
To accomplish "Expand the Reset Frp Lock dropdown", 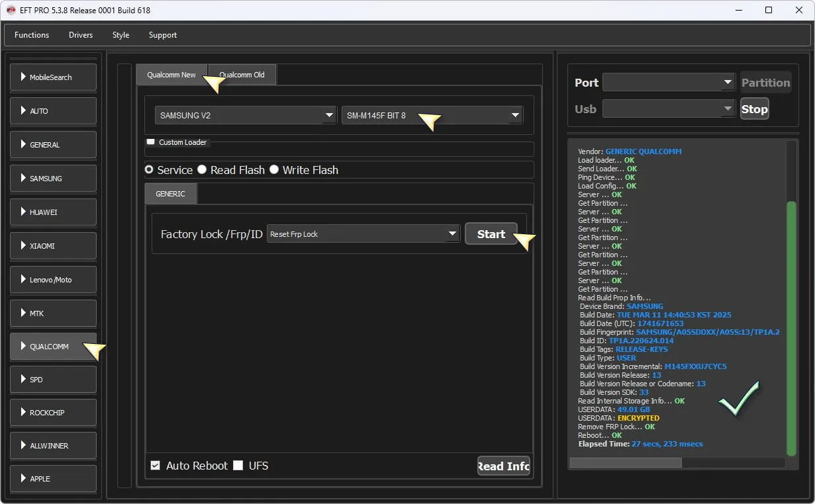I will pyautogui.click(x=363, y=234).
